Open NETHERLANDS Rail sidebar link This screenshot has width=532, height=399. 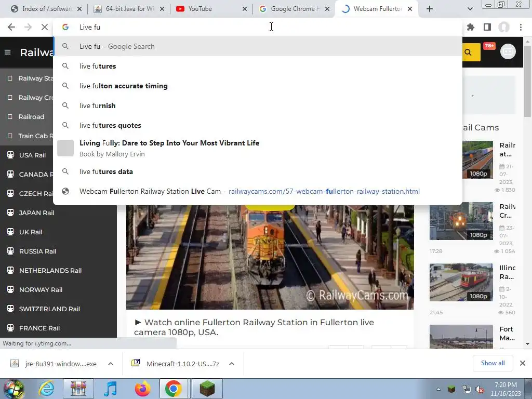click(50, 270)
